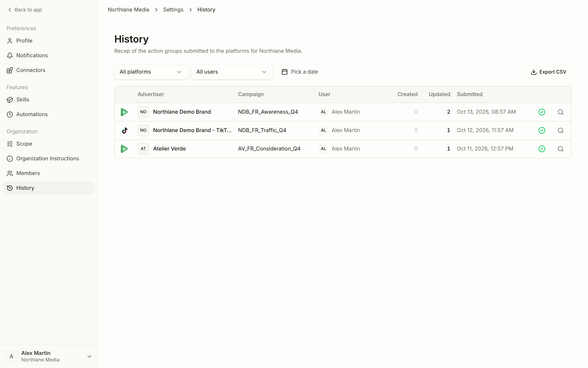The image size is (588, 368).
Task: Click advertiser Northlane Demo Brand - TikT...
Action: (192, 130)
